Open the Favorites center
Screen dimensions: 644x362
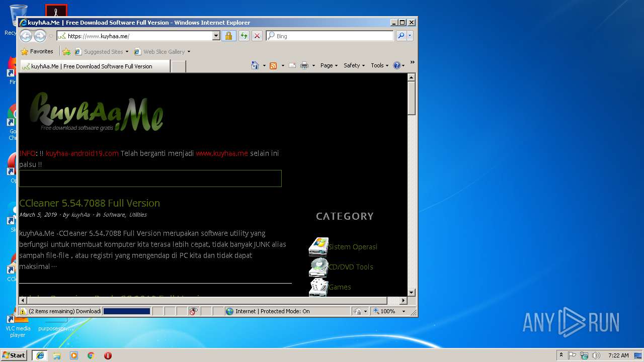coord(37,51)
